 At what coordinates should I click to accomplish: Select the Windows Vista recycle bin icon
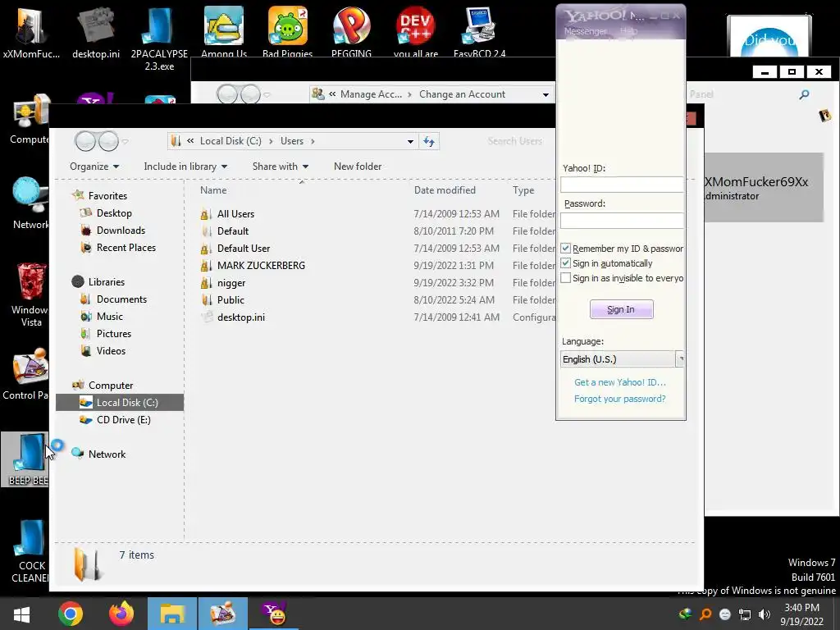coord(30,294)
